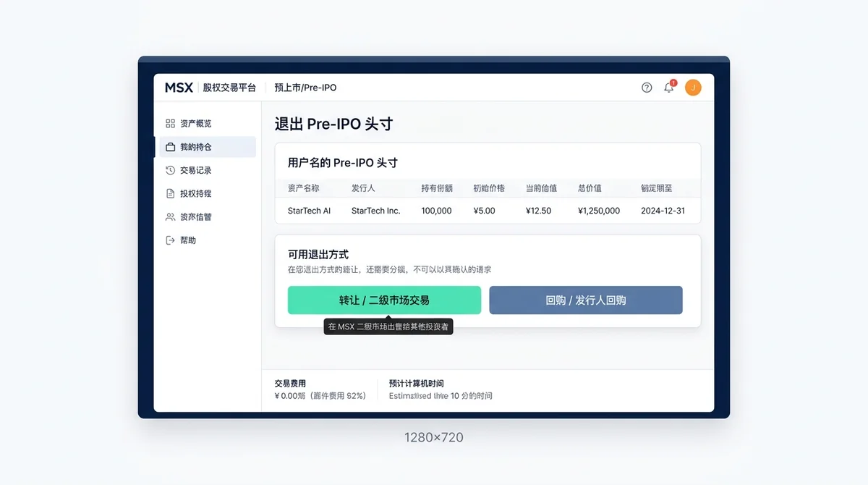868x485 pixels.
Task: Click 预上市/Pre-IPO header tab
Action: pos(305,88)
